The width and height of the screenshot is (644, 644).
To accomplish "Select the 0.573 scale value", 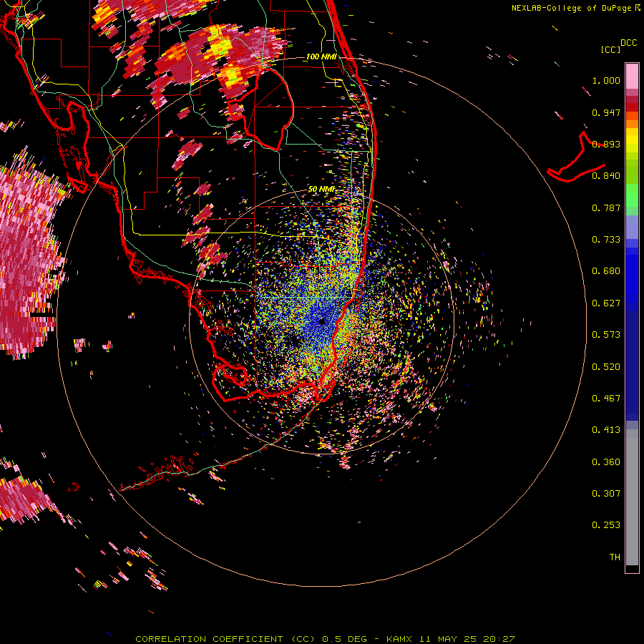I will [606, 335].
